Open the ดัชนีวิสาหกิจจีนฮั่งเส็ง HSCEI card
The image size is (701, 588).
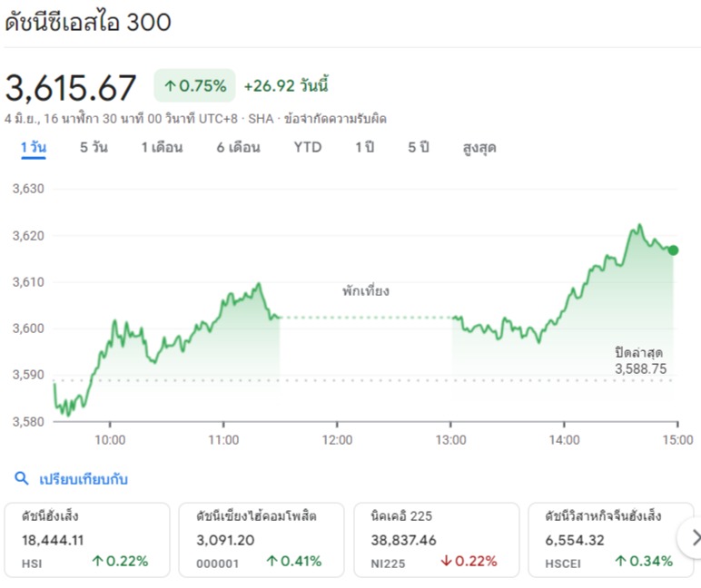pyautogui.click(x=610, y=539)
